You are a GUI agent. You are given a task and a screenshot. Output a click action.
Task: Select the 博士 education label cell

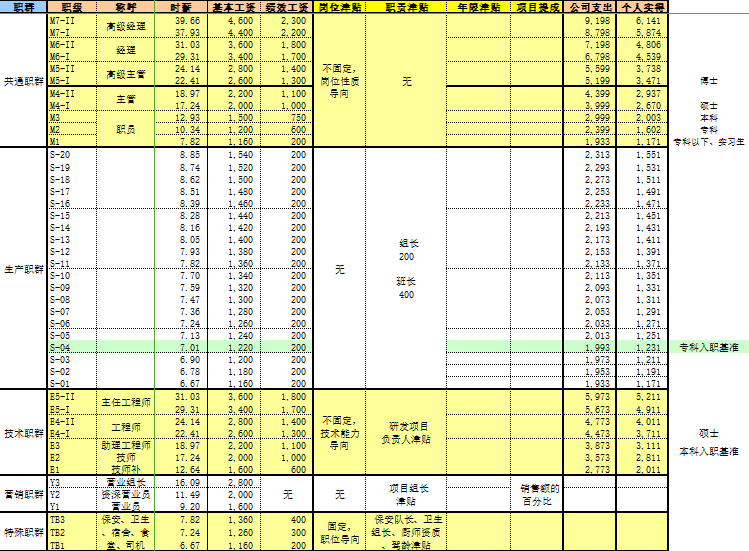pos(708,79)
